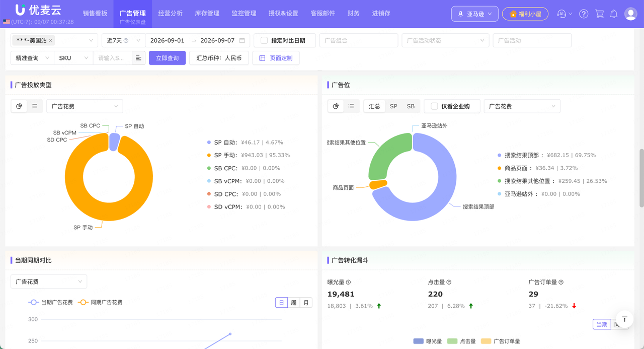Open the shopping cart icon
This screenshot has width=644, height=349.
coord(599,14)
